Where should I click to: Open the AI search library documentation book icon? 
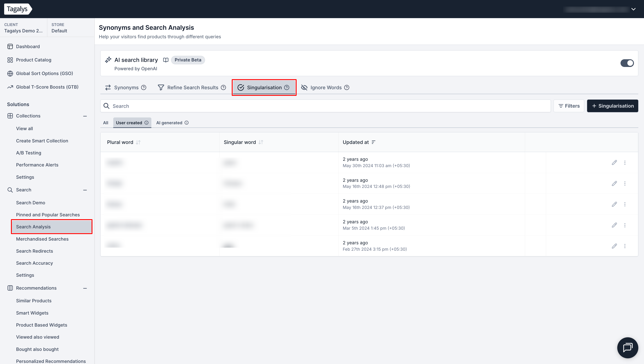click(166, 60)
